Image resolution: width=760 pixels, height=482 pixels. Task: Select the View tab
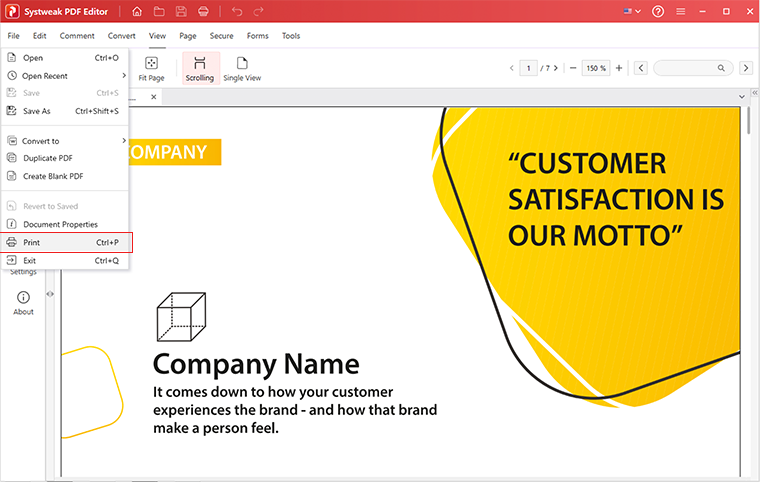coord(158,36)
